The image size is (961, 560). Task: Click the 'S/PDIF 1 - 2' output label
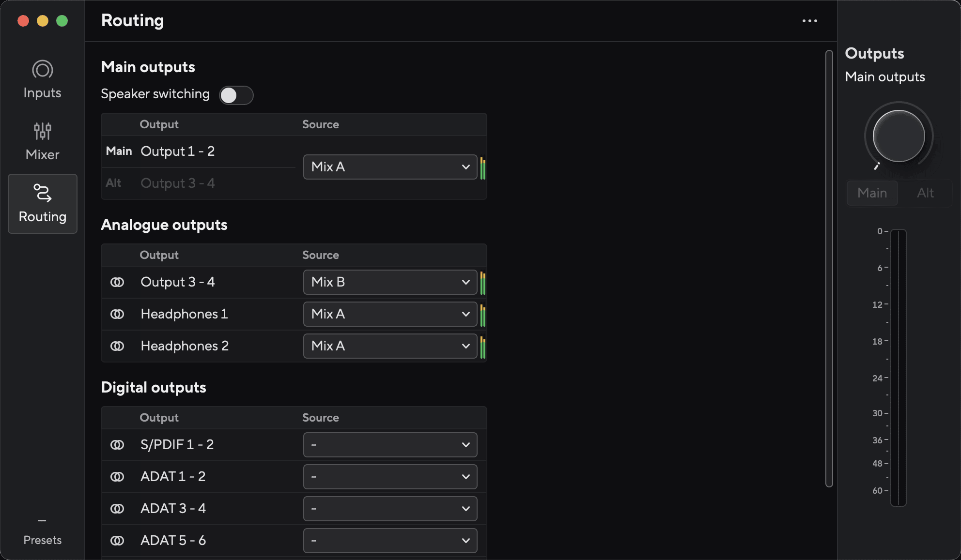click(177, 445)
